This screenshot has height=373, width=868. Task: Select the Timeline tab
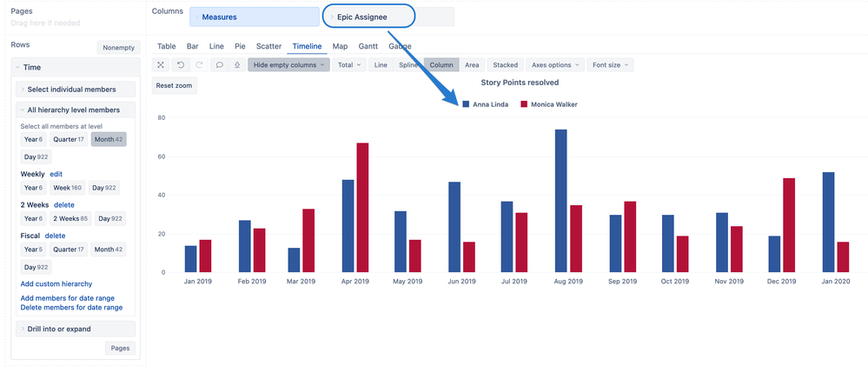pos(308,46)
